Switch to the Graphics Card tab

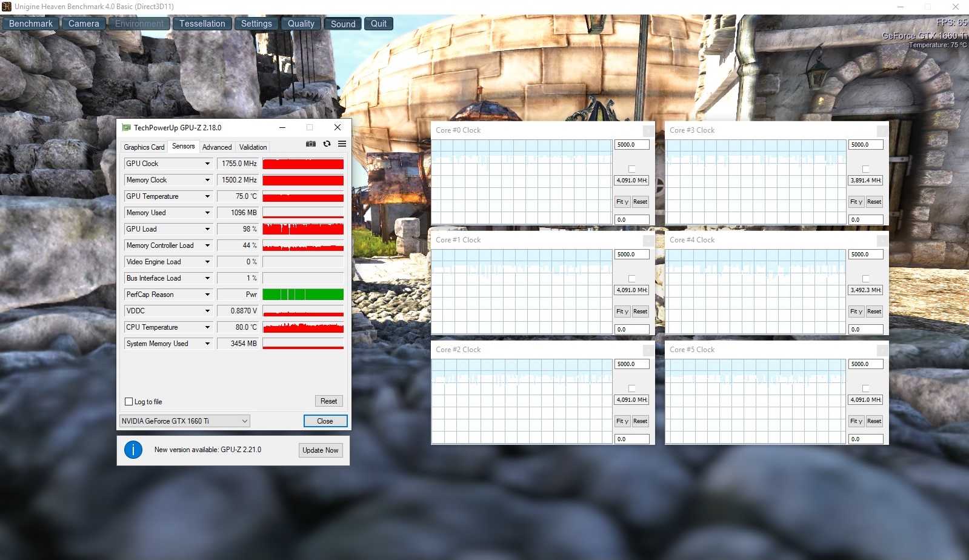click(x=144, y=147)
